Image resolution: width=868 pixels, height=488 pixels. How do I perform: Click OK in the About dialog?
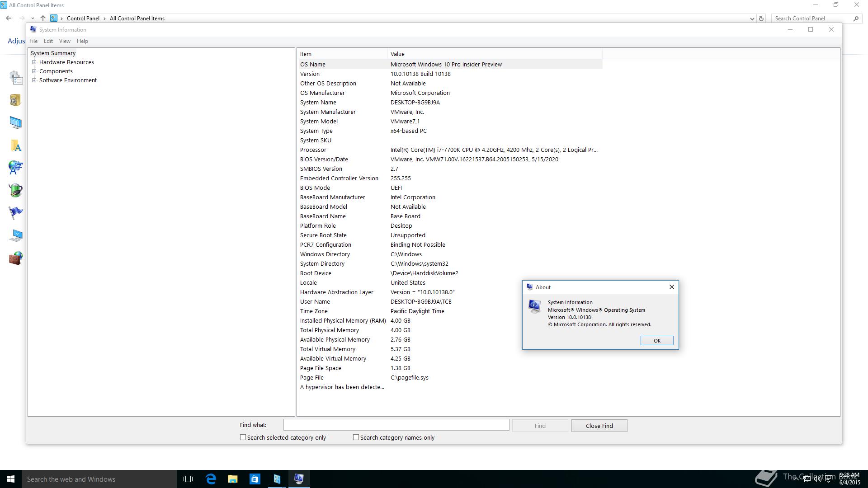click(x=657, y=341)
